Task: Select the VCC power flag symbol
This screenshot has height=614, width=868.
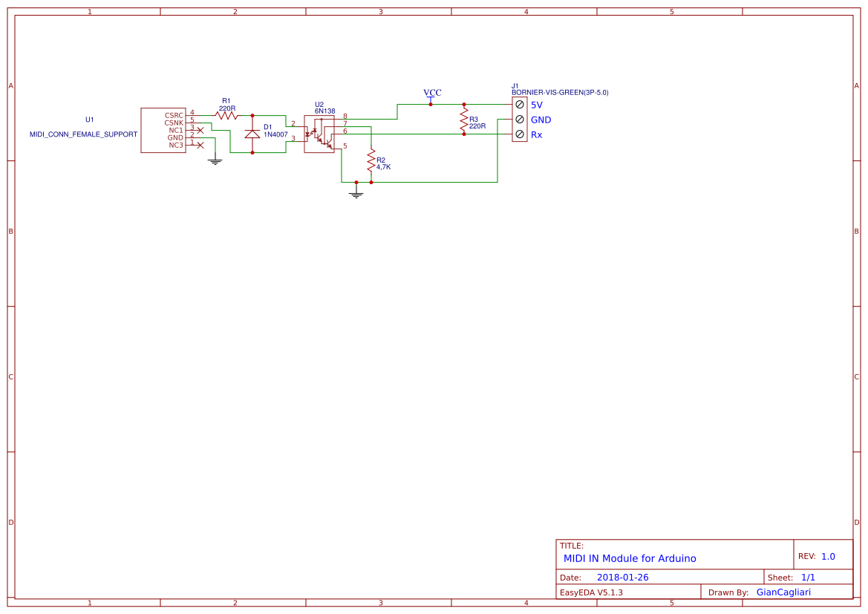Action: pos(431,99)
